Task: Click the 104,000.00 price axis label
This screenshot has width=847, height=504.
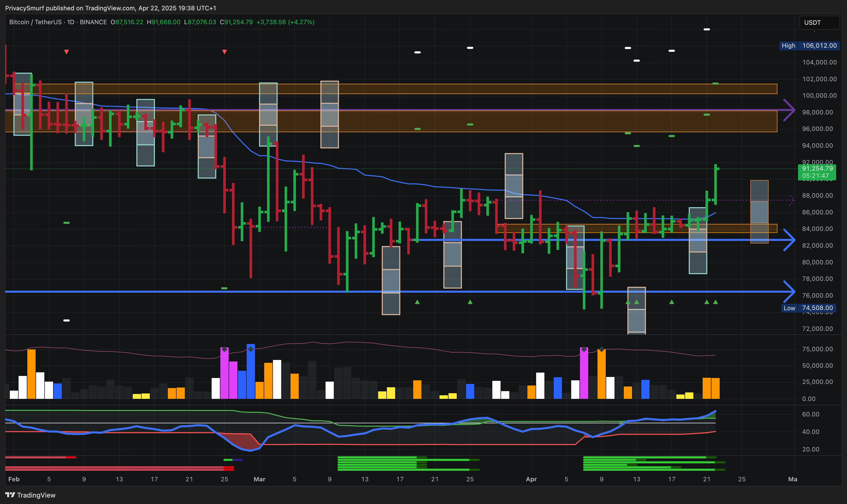Action: click(819, 62)
